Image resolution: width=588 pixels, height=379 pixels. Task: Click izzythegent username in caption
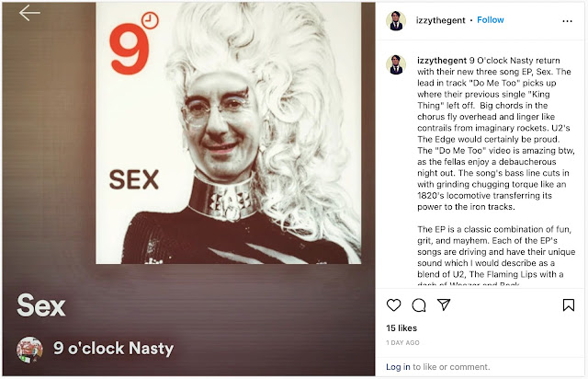coord(442,61)
